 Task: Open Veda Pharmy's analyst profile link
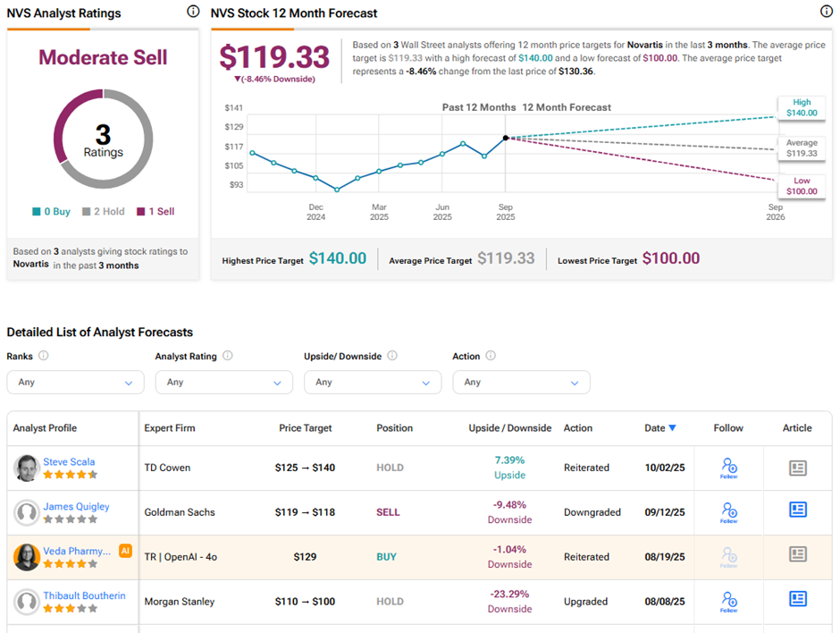(77, 552)
